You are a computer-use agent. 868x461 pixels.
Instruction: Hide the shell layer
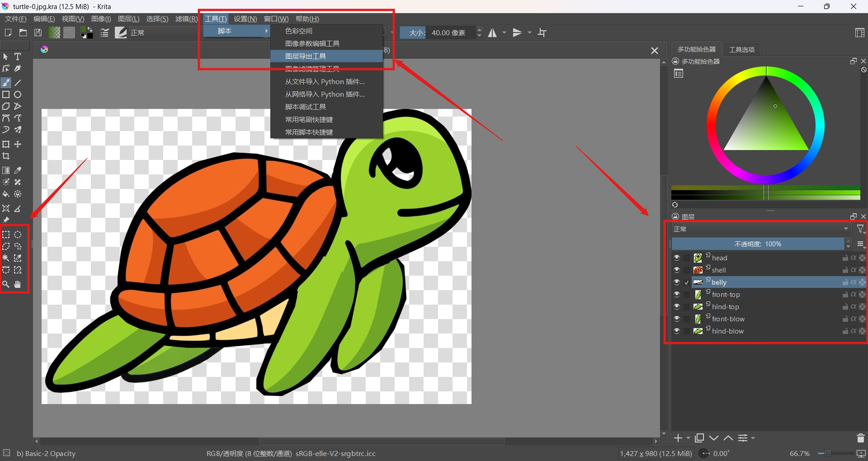coord(677,270)
